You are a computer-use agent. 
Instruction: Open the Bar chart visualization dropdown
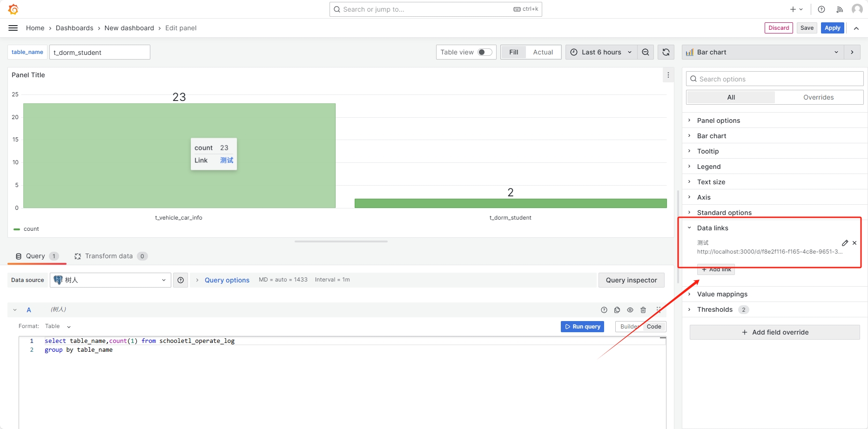[x=763, y=52]
